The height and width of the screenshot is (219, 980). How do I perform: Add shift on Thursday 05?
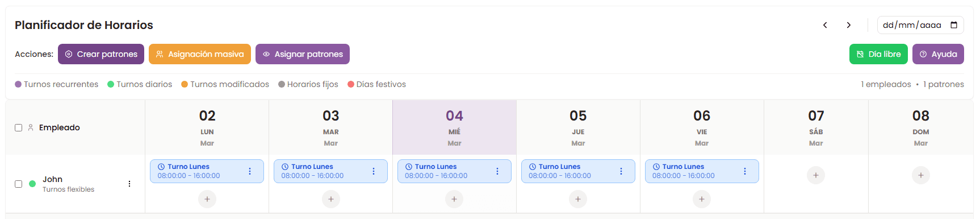[578, 199]
